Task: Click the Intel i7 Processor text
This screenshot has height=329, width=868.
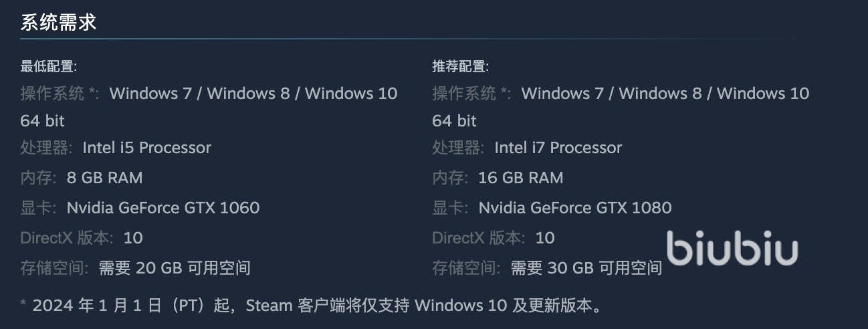Action: (558, 148)
